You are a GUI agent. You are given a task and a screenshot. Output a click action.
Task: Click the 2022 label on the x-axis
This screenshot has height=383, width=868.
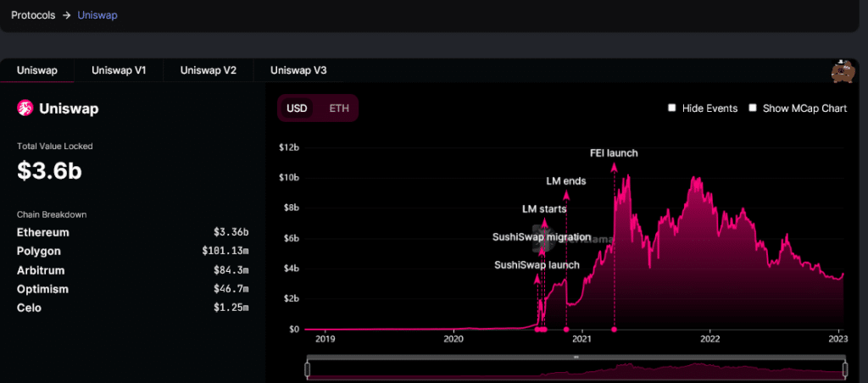click(x=709, y=338)
